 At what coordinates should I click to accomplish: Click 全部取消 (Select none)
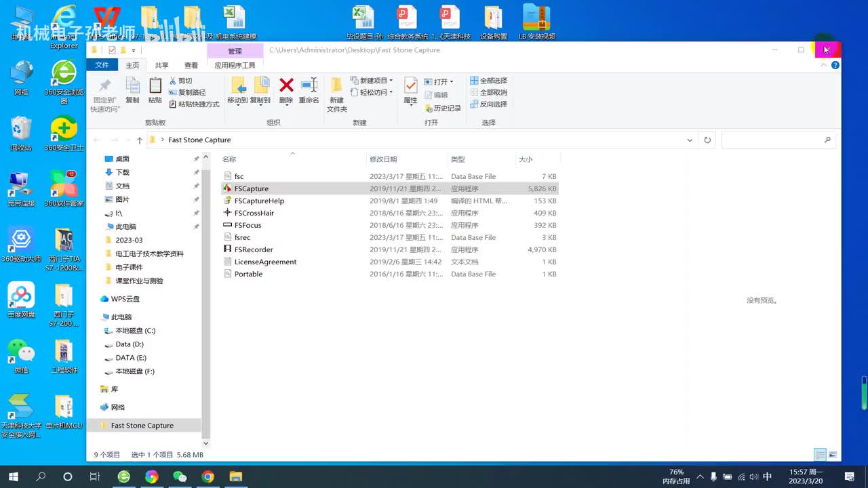(488, 92)
